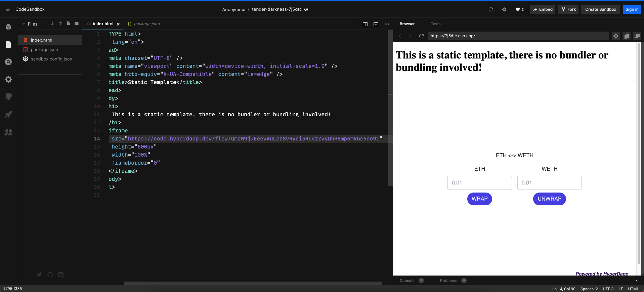Open the Search sidebar icon

tap(9, 62)
